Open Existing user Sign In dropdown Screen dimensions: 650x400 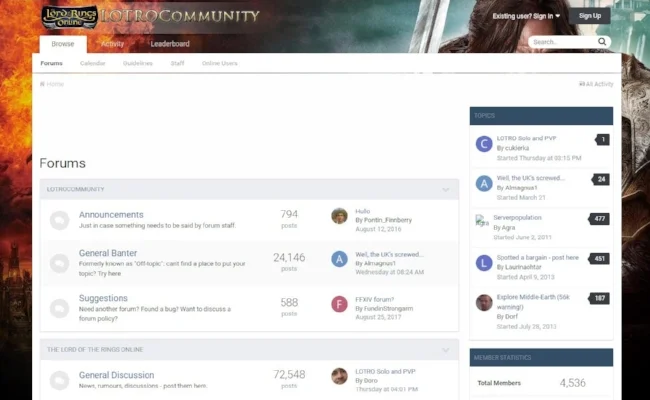point(526,16)
